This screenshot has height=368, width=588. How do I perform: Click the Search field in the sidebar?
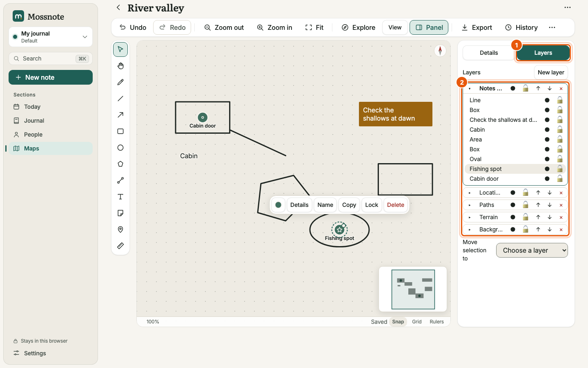[x=51, y=58]
